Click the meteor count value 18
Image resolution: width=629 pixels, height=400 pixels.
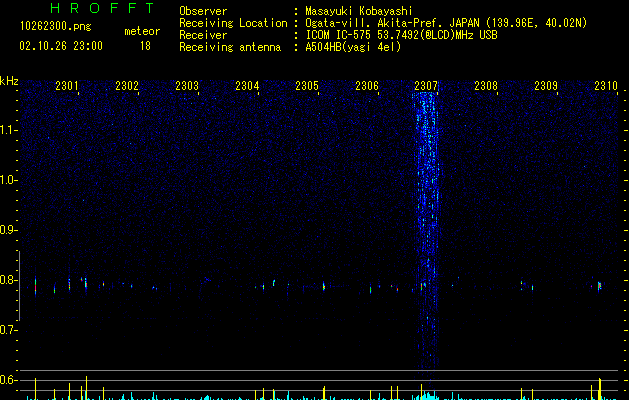click(145, 46)
